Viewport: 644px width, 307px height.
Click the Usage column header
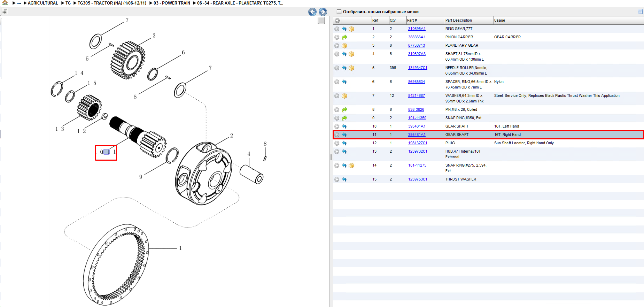tap(568, 21)
